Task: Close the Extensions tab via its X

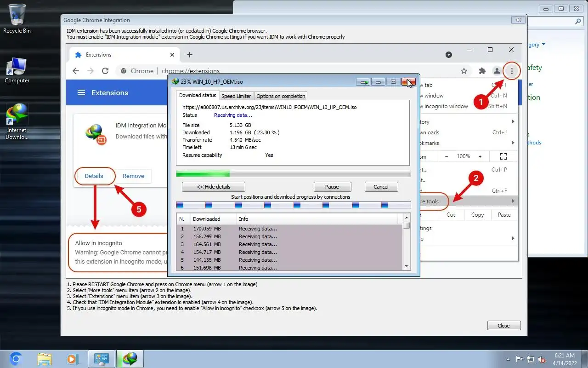Action: coord(172,55)
